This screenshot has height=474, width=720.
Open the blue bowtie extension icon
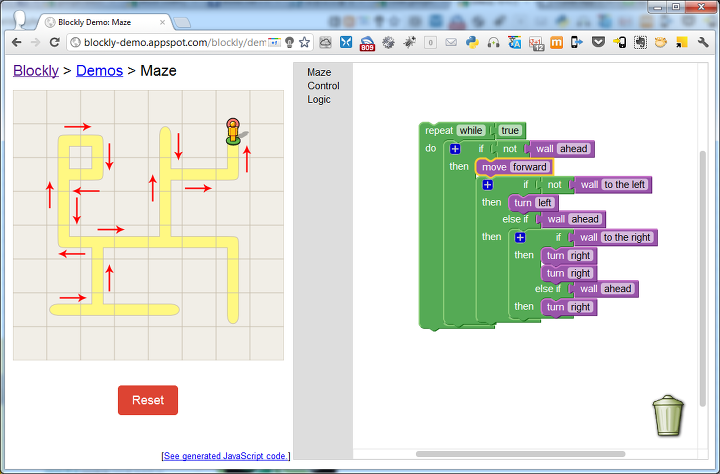[346, 43]
